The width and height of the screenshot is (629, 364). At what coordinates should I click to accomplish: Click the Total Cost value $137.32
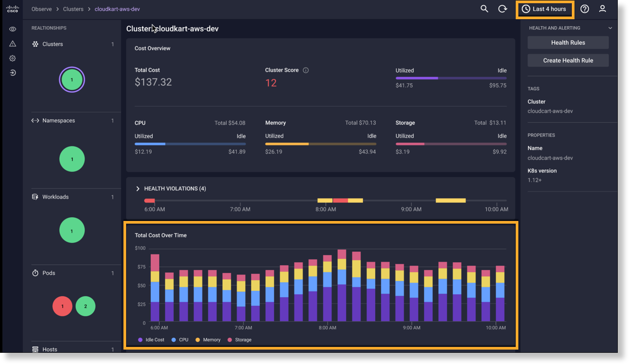153,83
